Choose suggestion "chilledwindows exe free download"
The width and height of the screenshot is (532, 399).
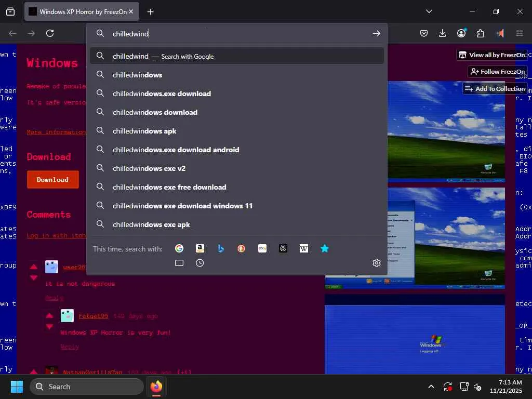click(237, 187)
